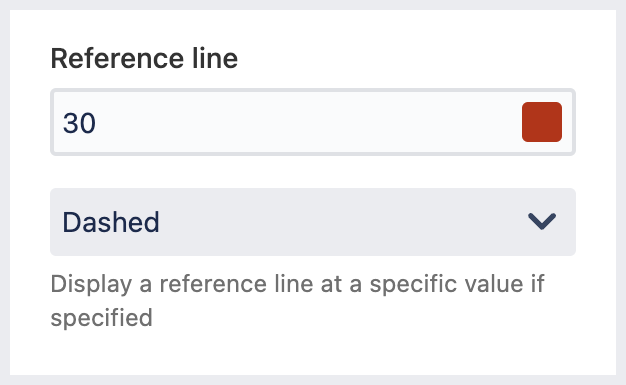Expand the Dashed line style dropdown

313,222
